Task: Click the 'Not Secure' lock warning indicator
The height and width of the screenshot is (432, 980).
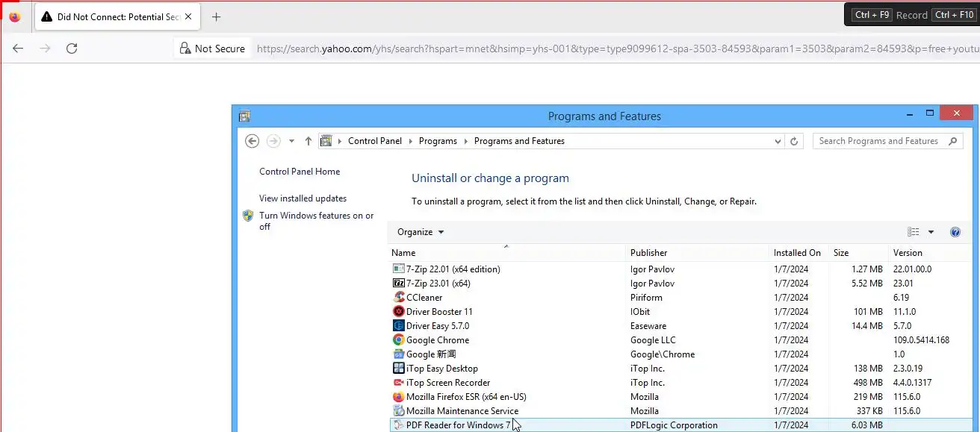Action: pos(212,48)
